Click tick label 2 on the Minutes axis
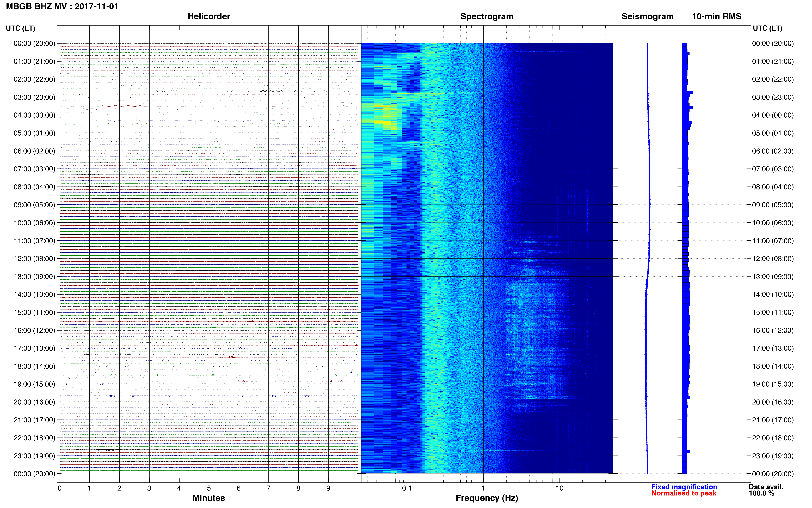 tap(119, 488)
